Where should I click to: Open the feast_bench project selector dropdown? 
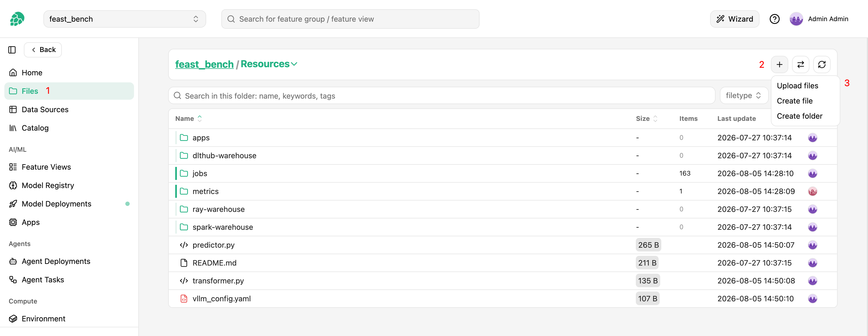tap(124, 19)
